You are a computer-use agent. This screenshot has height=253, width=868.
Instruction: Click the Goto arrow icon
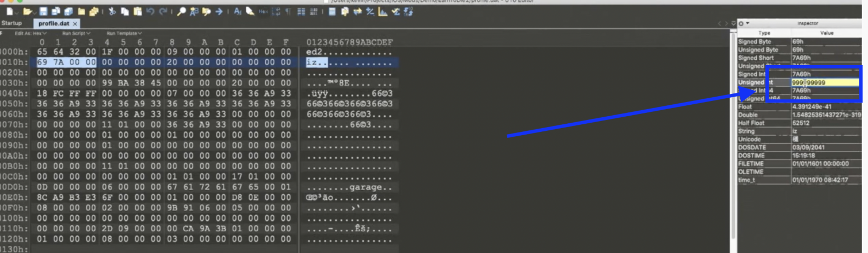click(x=219, y=11)
